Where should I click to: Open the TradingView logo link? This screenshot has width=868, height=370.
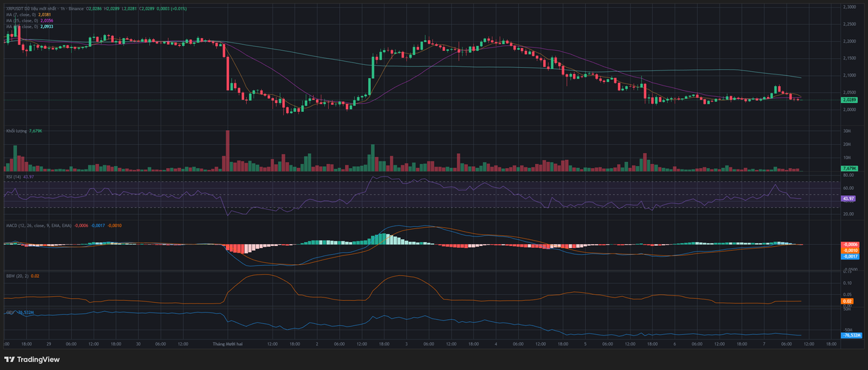click(x=32, y=359)
